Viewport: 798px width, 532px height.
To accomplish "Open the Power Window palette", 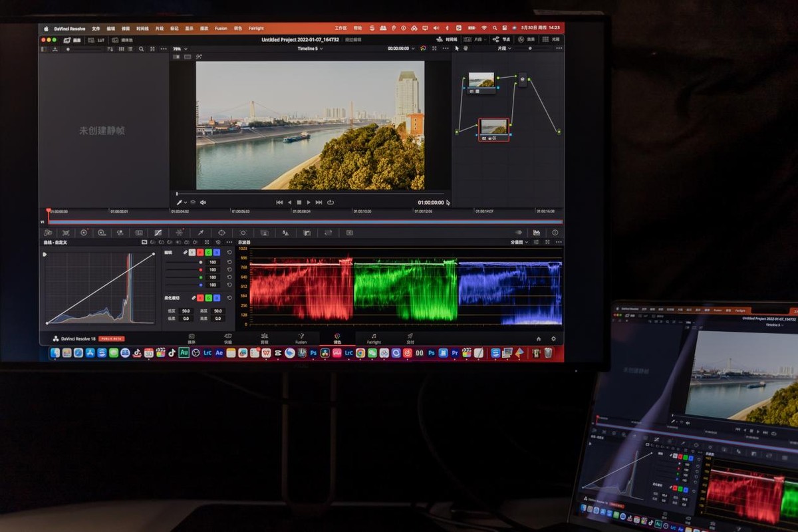I will tap(221, 233).
